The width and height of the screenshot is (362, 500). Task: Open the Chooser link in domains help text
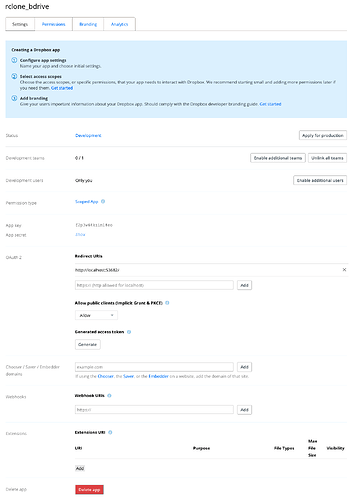coord(106,376)
